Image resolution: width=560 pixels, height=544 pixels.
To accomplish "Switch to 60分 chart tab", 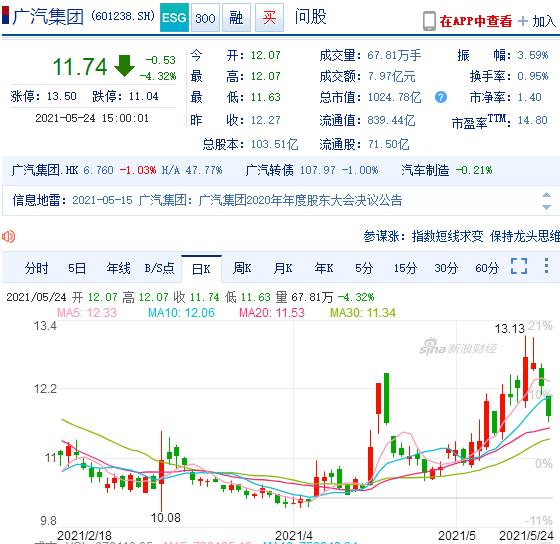I will (x=487, y=268).
